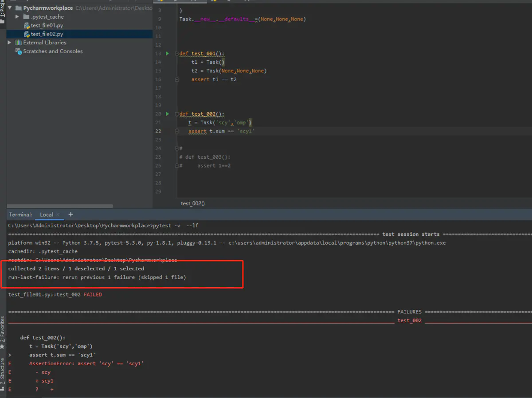The image size is (532, 398).
Task: Fold the test_001 function at its def line
Action: coord(176,54)
